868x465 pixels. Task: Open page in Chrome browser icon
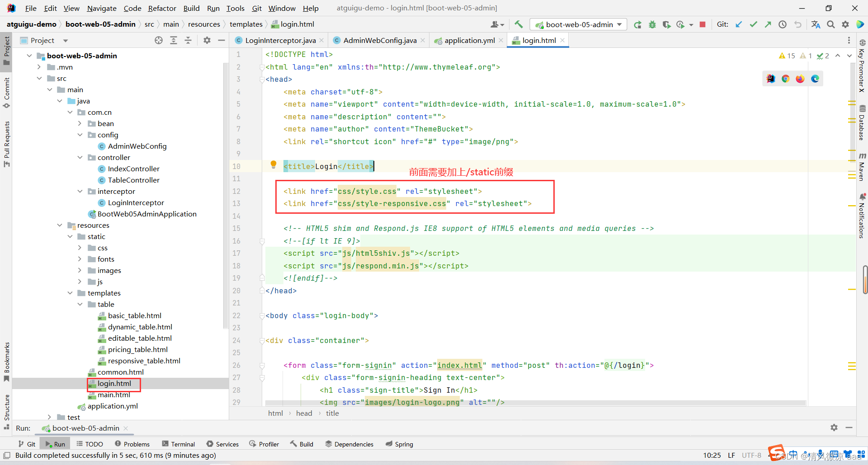pyautogui.click(x=786, y=79)
